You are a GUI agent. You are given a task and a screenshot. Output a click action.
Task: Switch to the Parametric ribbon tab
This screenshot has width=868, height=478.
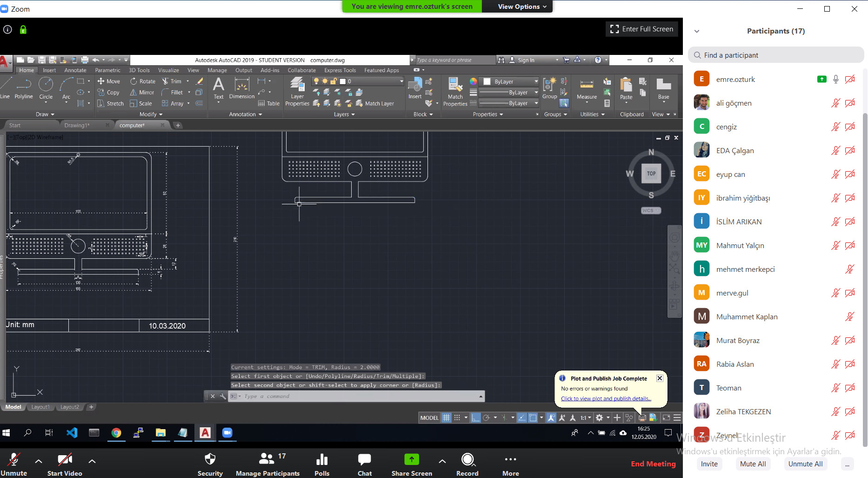(107, 70)
